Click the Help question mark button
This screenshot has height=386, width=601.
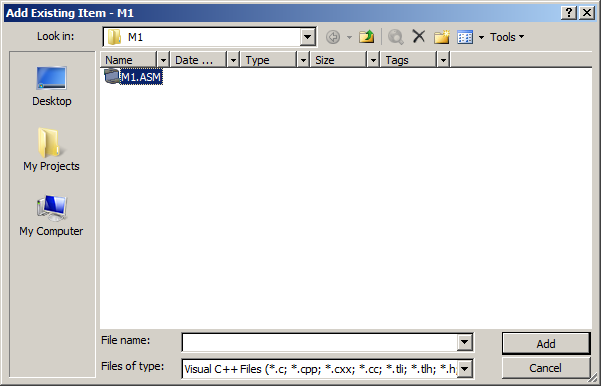[x=569, y=13]
